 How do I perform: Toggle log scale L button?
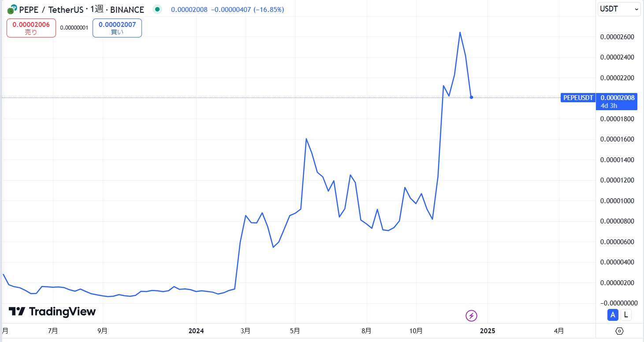(626, 315)
